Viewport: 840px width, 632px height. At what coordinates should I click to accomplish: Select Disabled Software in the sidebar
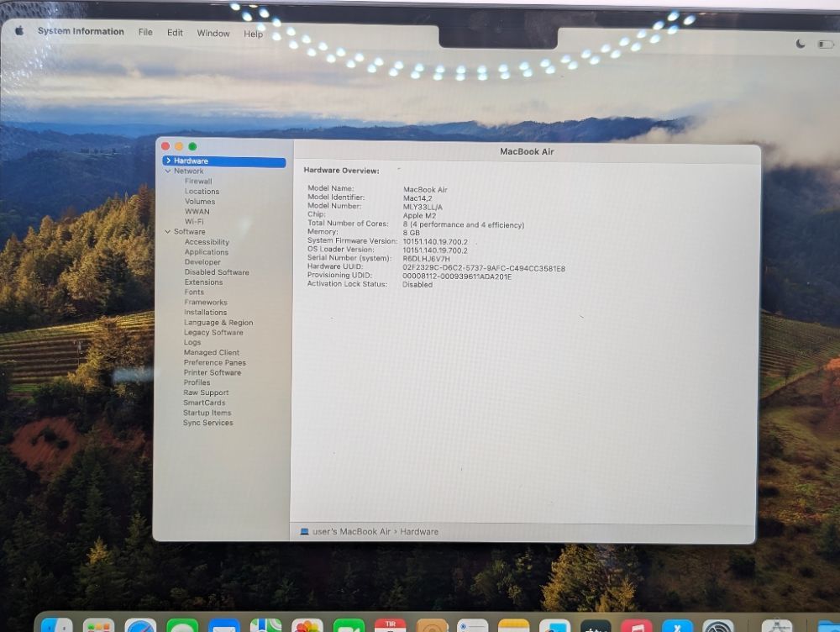tap(217, 272)
